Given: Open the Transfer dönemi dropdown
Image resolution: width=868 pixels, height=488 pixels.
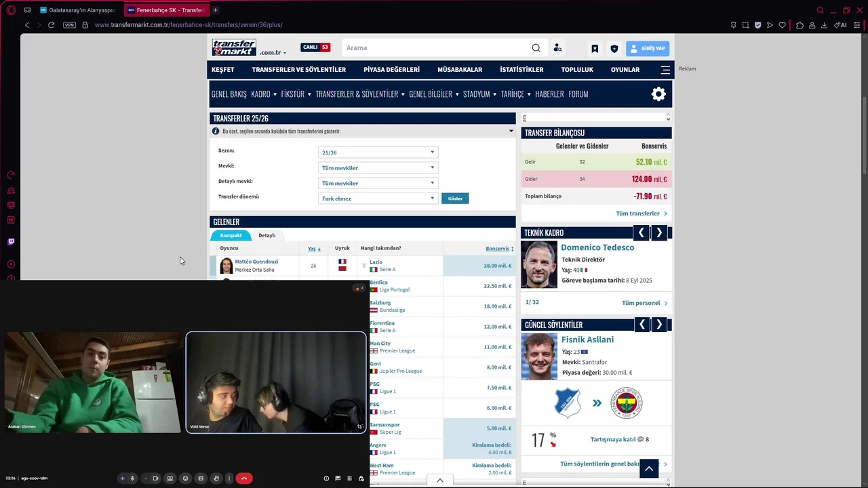Looking at the screenshot, I should click(x=378, y=199).
